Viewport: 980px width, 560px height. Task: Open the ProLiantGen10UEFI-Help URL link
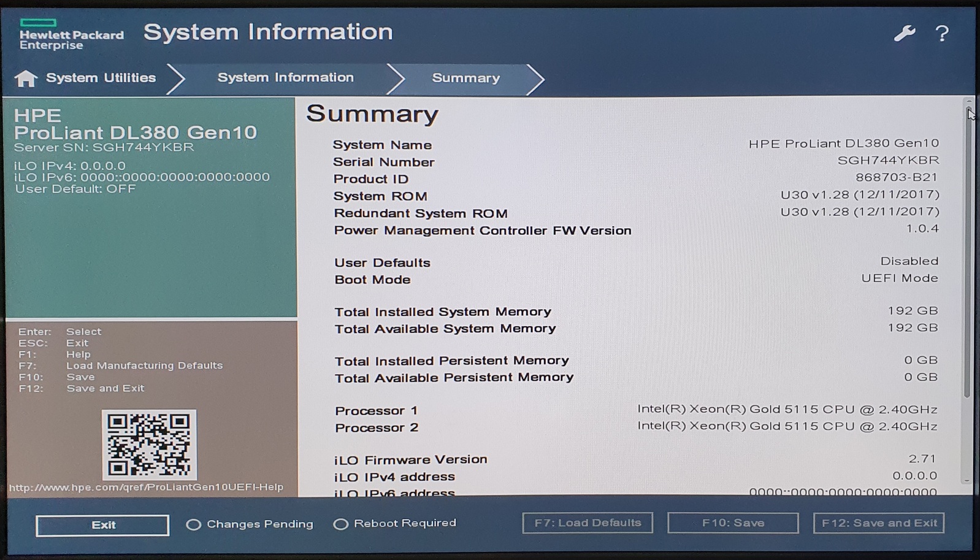(146, 487)
